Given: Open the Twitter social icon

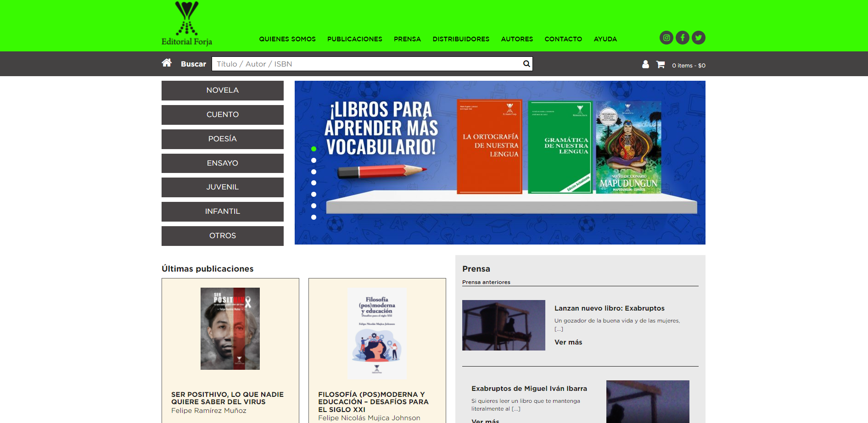Looking at the screenshot, I should click(x=698, y=38).
